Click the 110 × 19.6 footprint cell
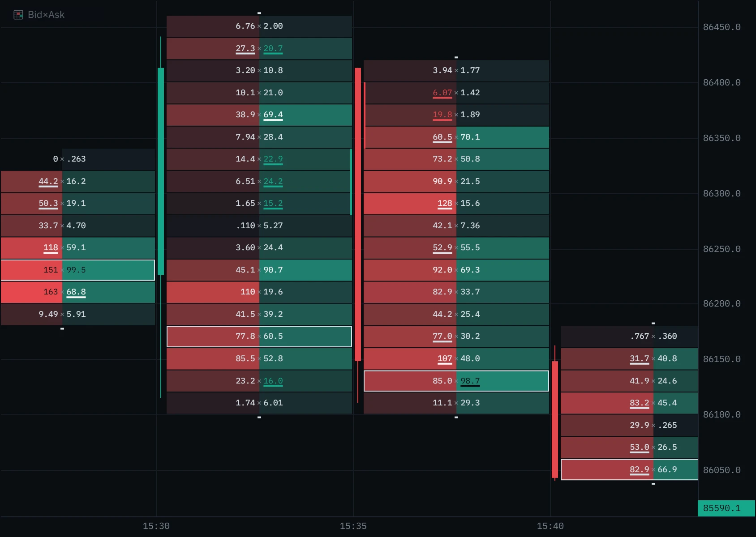Screen dimensions: 756x537 click(259, 292)
